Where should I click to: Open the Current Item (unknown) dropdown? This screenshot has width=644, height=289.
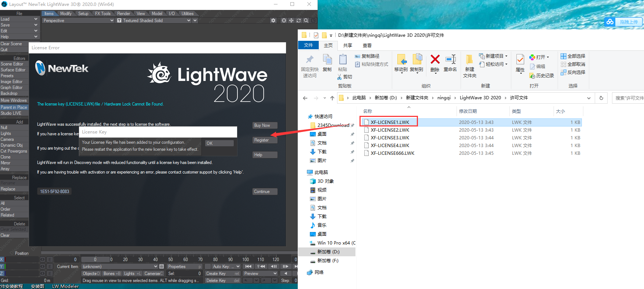point(120,267)
